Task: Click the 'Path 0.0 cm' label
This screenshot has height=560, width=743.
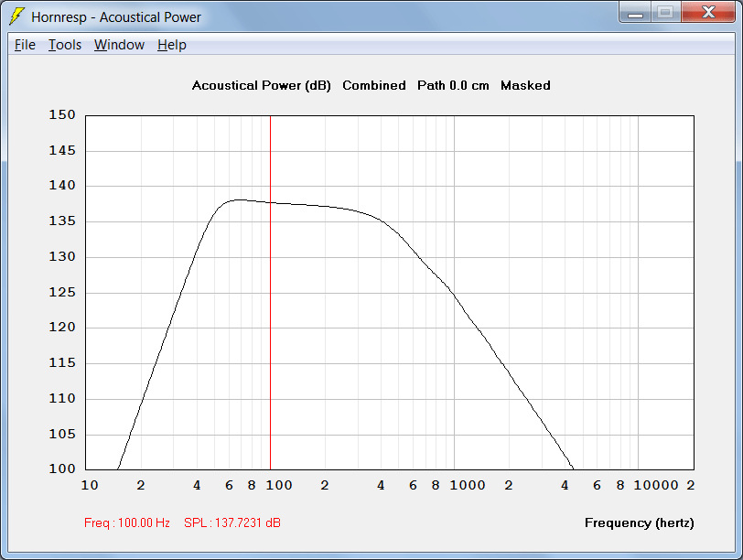Action: pyautogui.click(x=453, y=85)
